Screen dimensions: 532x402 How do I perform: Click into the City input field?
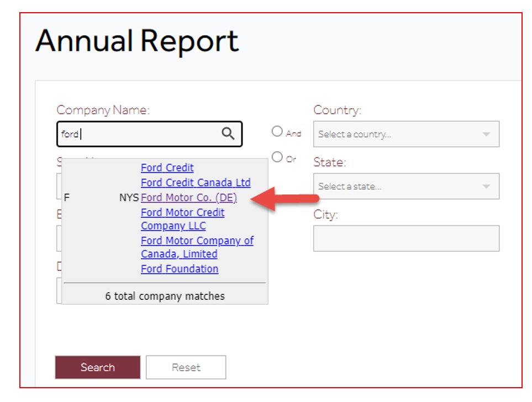pos(406,239)
